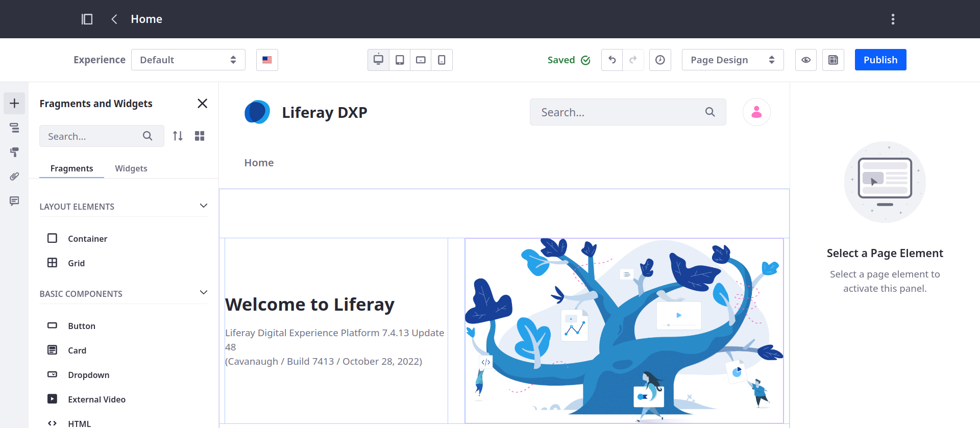Select the Widgets tab

pos(131,168)
